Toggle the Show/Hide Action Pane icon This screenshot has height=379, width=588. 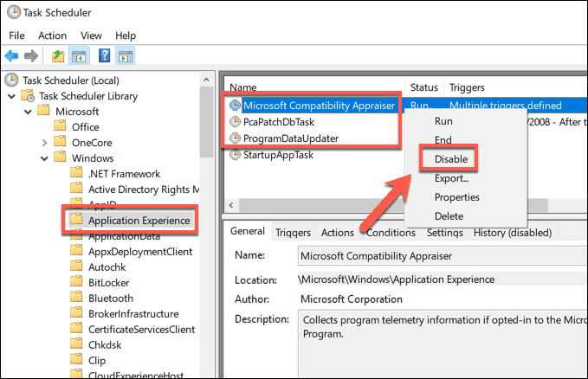point(126,56)
